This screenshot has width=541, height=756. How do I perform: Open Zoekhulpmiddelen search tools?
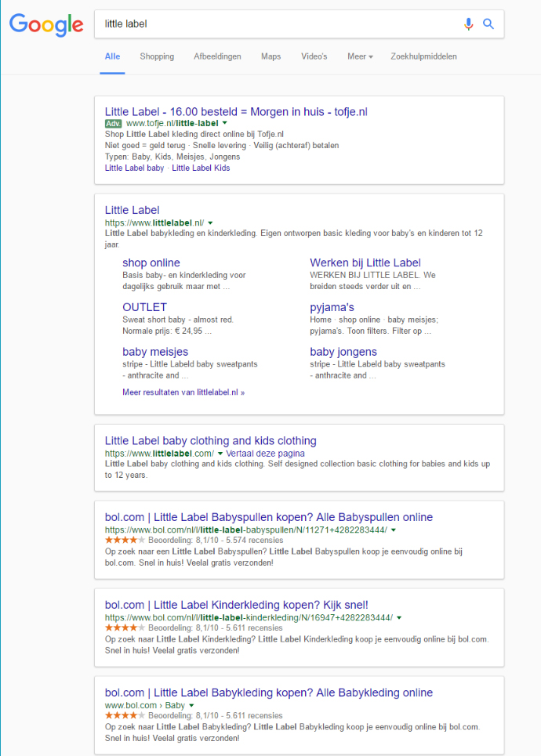(x=423, y=56)
